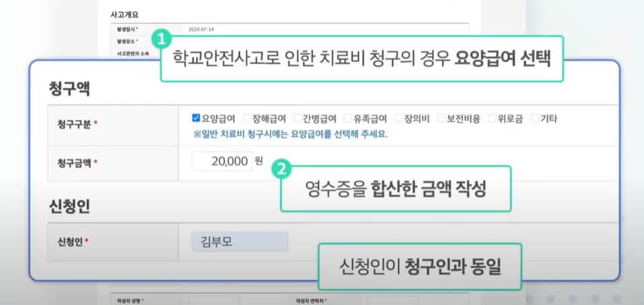The height and width of the screenshot is (305, 644).
Task: Click the 청구금액 amount field showing 20,000
Action: 222,161
